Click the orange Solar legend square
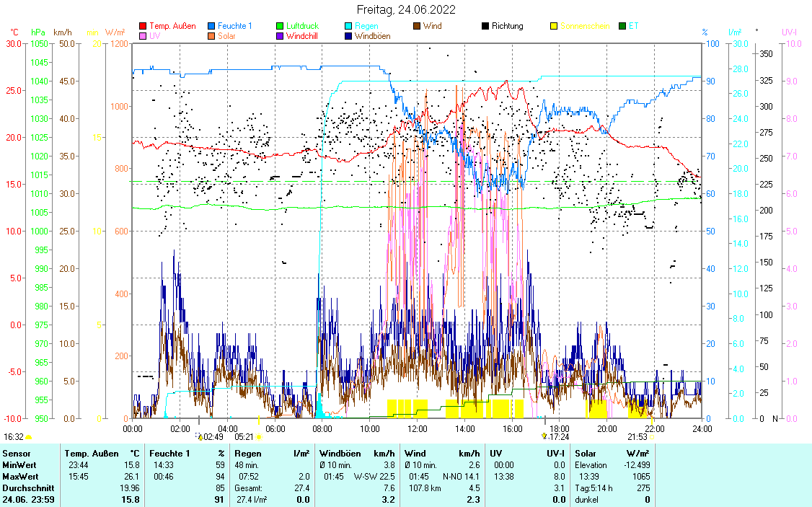The image size is (812, 507). coord(211,36)
